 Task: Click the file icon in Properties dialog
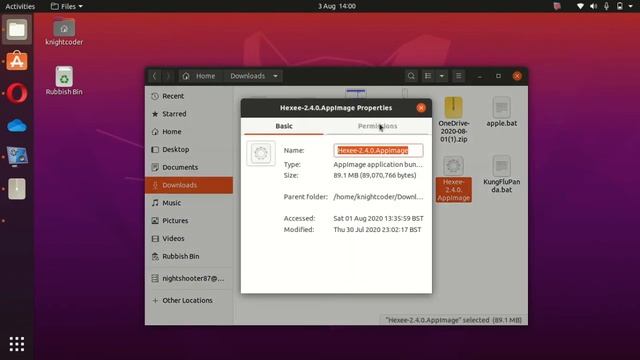(261, 153)
